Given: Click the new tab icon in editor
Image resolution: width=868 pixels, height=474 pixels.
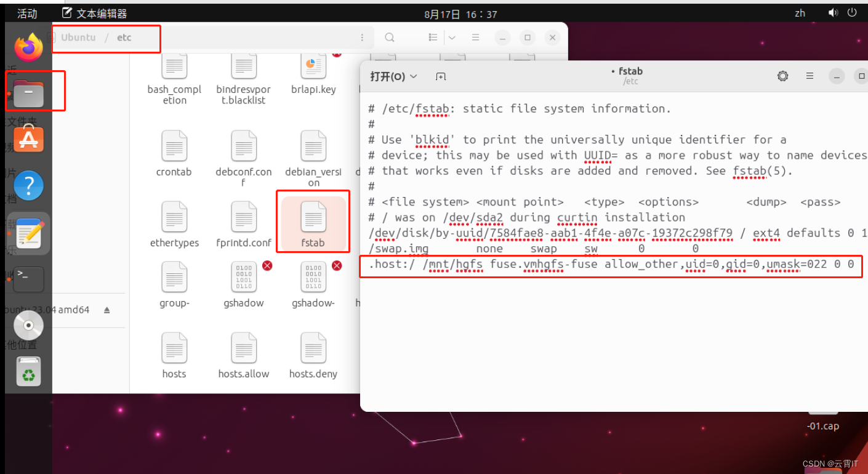Looking at the screenshot, I should (x=441, y=76).
